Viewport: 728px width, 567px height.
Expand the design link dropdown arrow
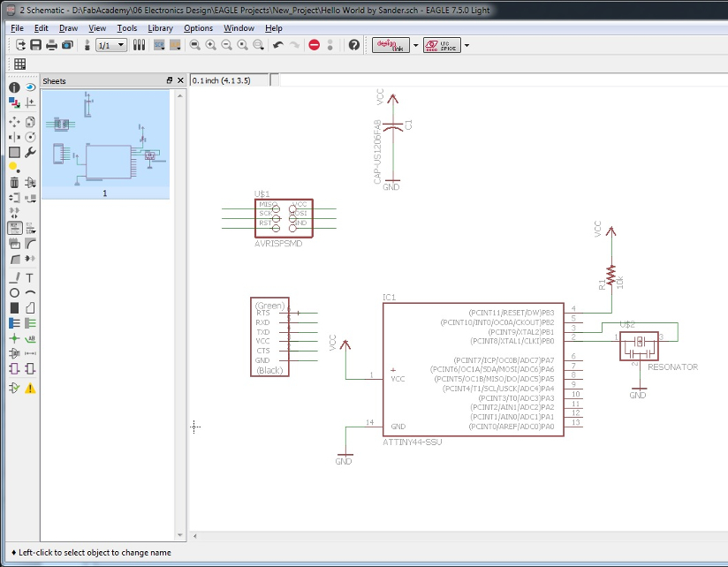pos(415,45)
